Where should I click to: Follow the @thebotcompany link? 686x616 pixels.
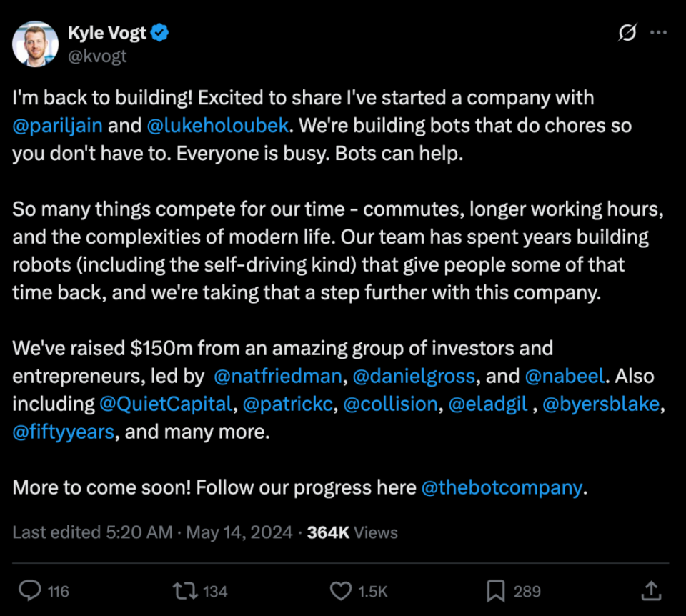click(502, 487)
